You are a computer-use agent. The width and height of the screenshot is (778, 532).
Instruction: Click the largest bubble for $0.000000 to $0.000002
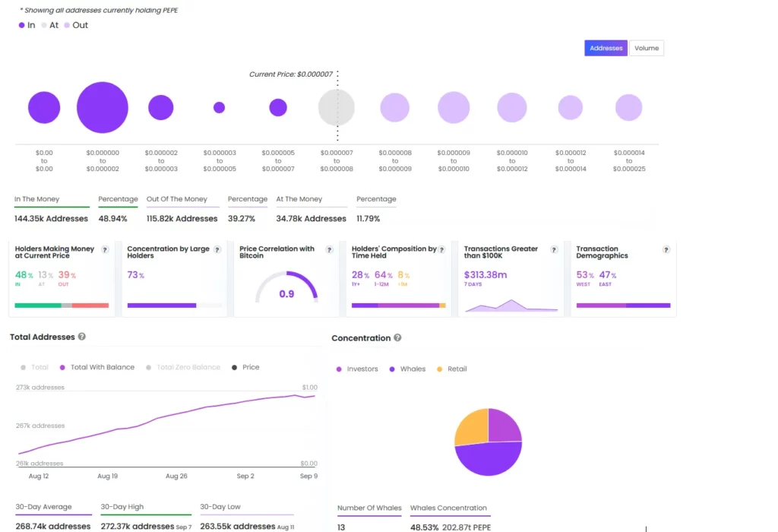tap(103, 108)
